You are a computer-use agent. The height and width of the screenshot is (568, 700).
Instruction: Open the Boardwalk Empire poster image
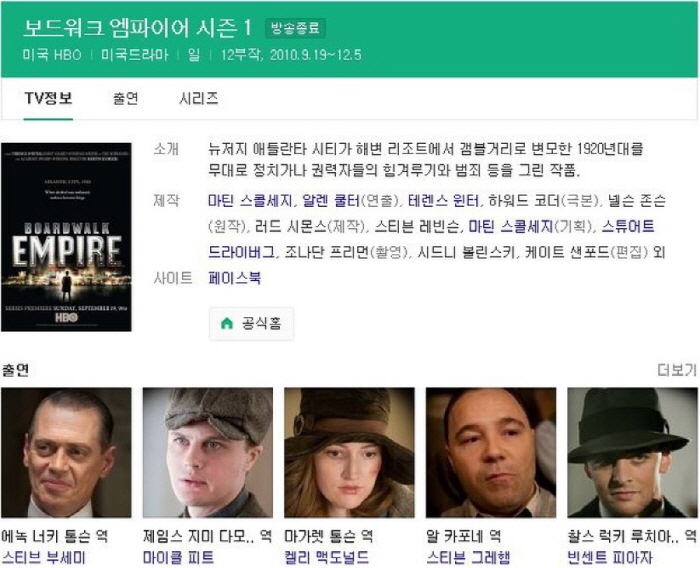pos(66,237)
